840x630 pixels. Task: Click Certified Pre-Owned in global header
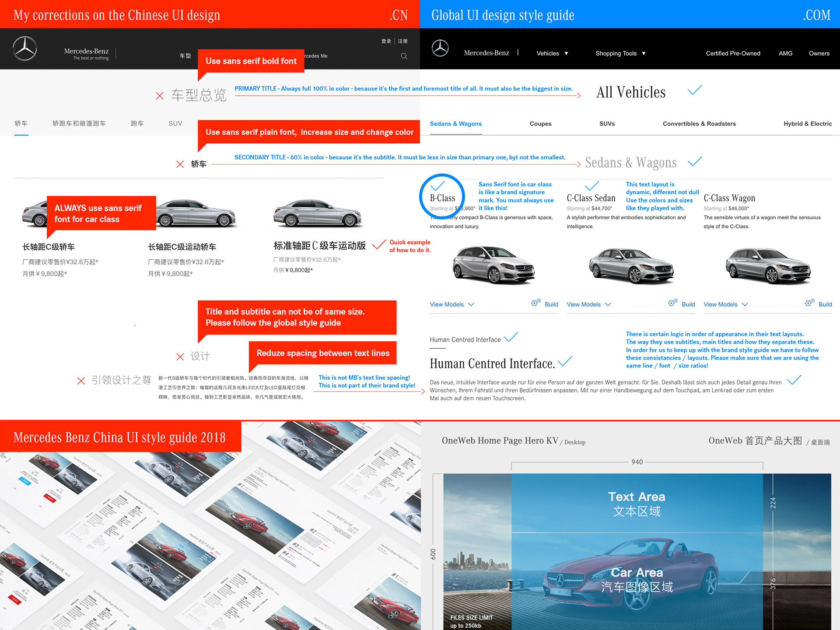pos(733,53)
